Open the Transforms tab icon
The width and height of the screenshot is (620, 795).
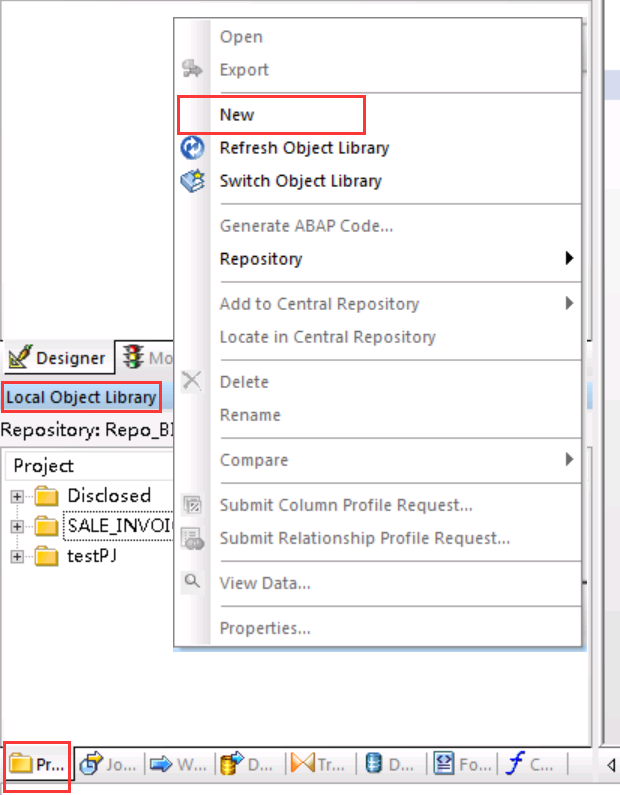pos(302,765)
